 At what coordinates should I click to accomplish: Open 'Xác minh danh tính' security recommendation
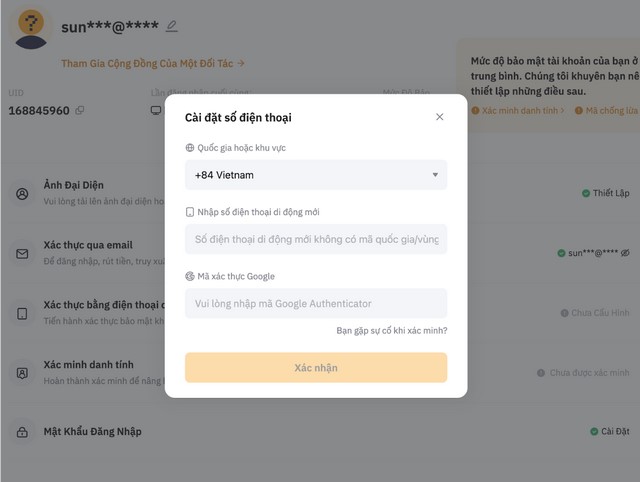[518, 111]
